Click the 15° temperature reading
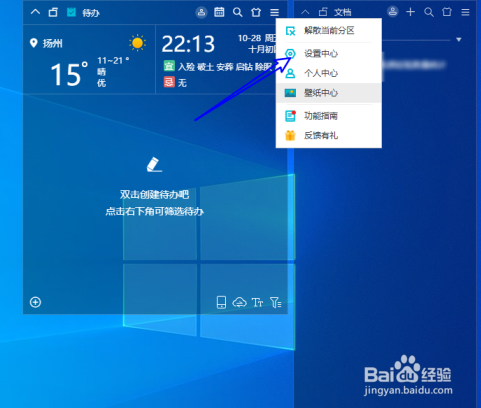The image size is (481, 408). pos(69,74)
